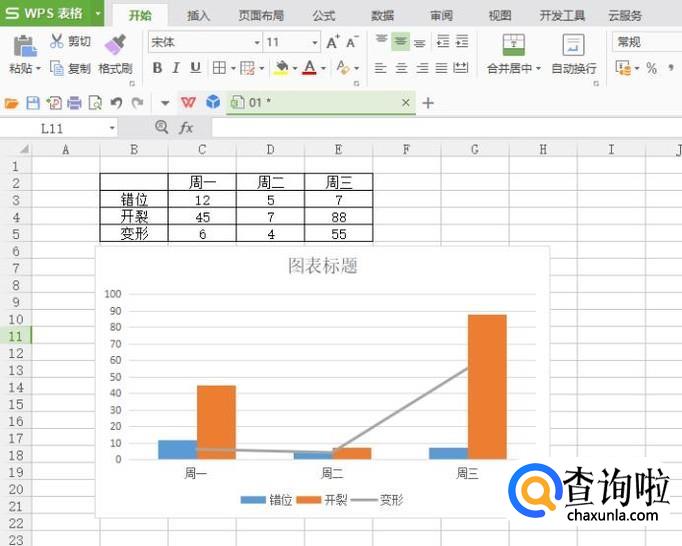The image size is (682, 546).
Task: Switch to the 页面布局 ribbon tab
Action: point(261,16)
